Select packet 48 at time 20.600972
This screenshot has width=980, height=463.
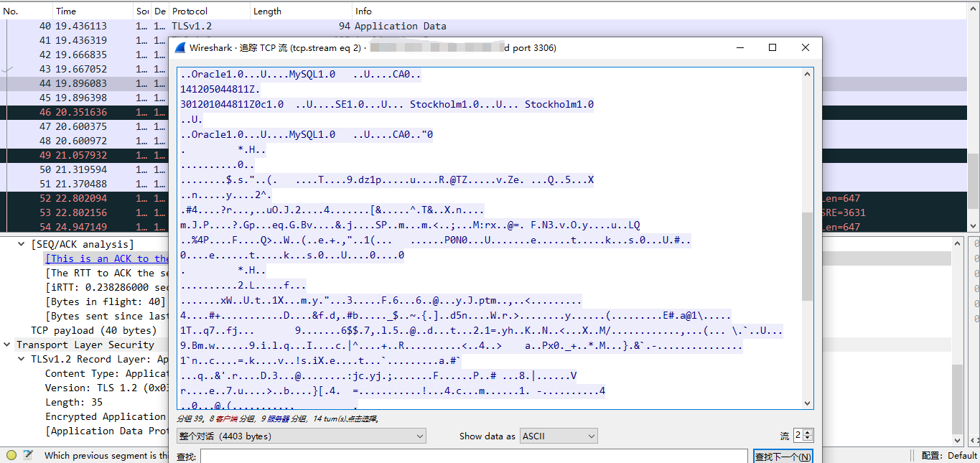(85, 141)
